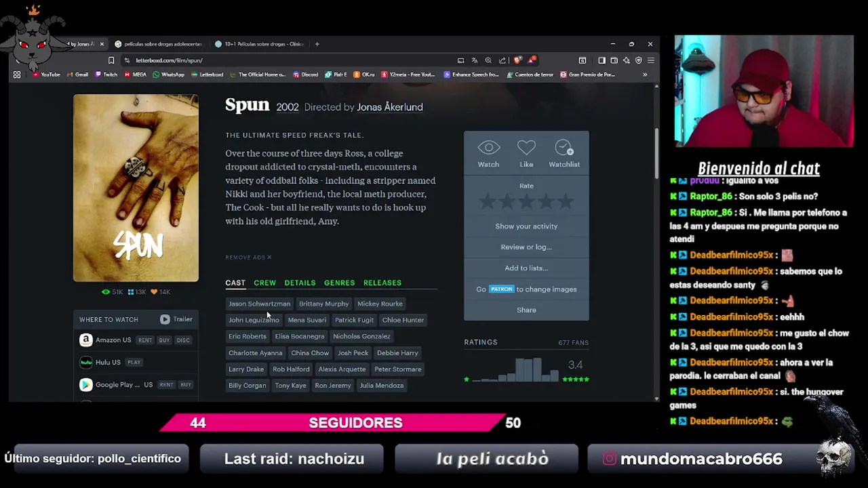The image size is (868, 488).
Task: Open cast member Jason Schwartzman
Action: pos(259,304)
